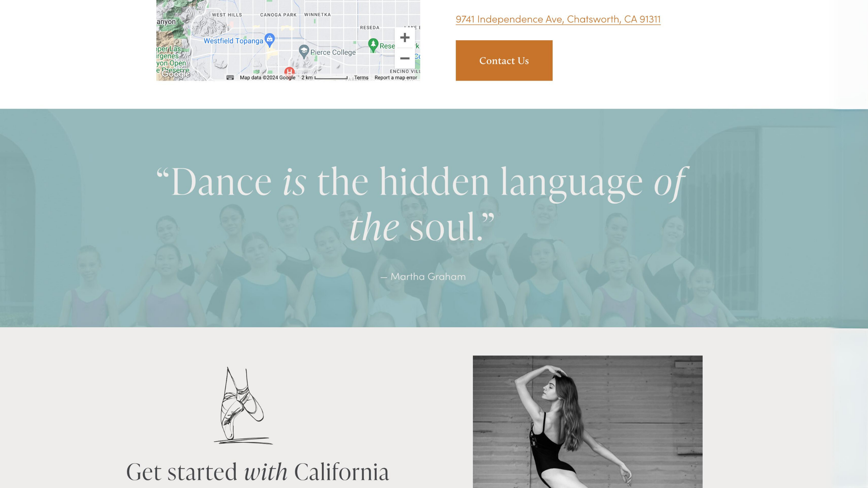Click the Martha Graham attribution text
Screen dimensions: 868x488
(423, 276)
